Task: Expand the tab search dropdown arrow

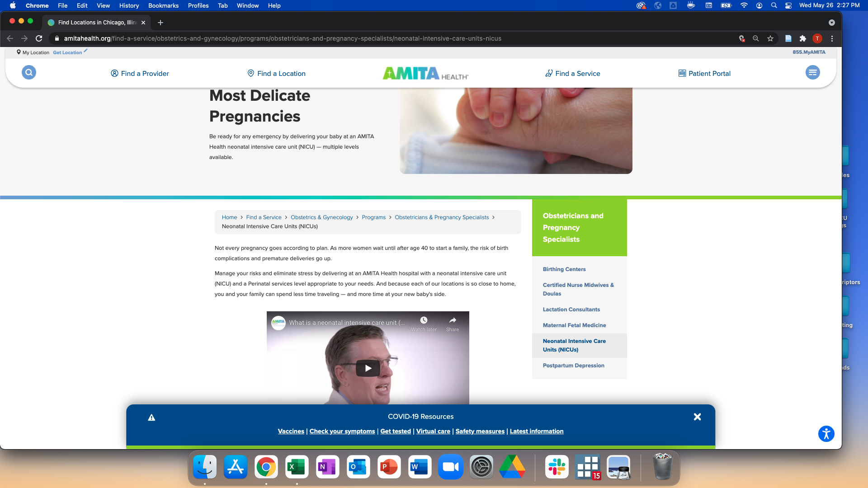Action: pyautogui.click(x=831, y=23)
